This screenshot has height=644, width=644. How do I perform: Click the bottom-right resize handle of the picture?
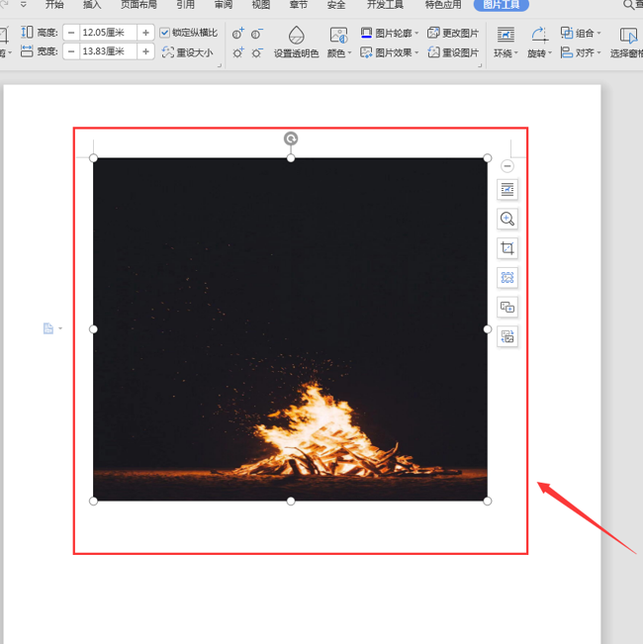488,502
